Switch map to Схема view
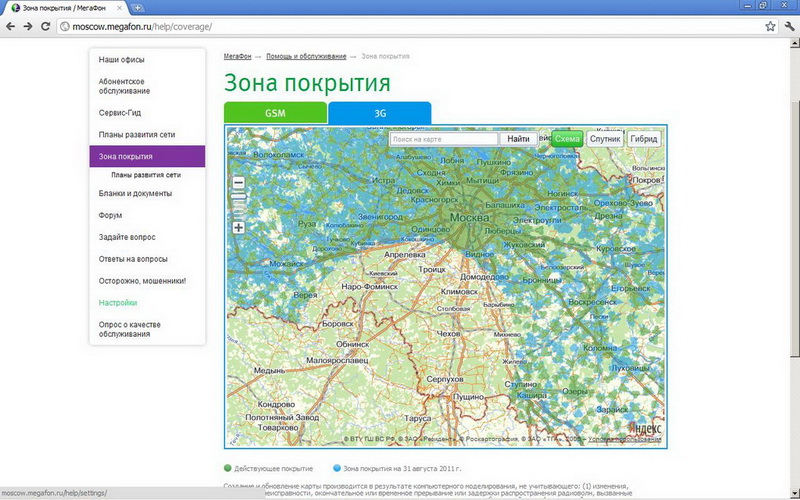 coord(567,139)
